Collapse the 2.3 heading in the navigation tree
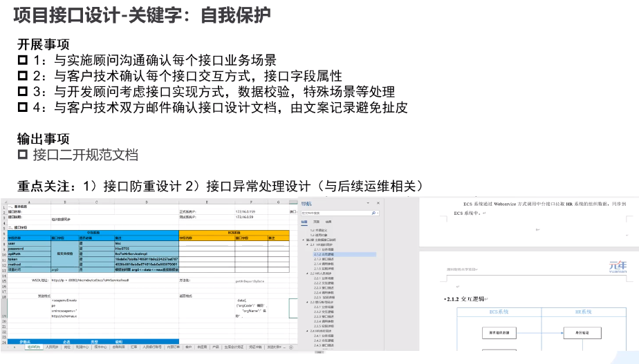This screenshot has width=639, height=364. click(x=307, y=302)
